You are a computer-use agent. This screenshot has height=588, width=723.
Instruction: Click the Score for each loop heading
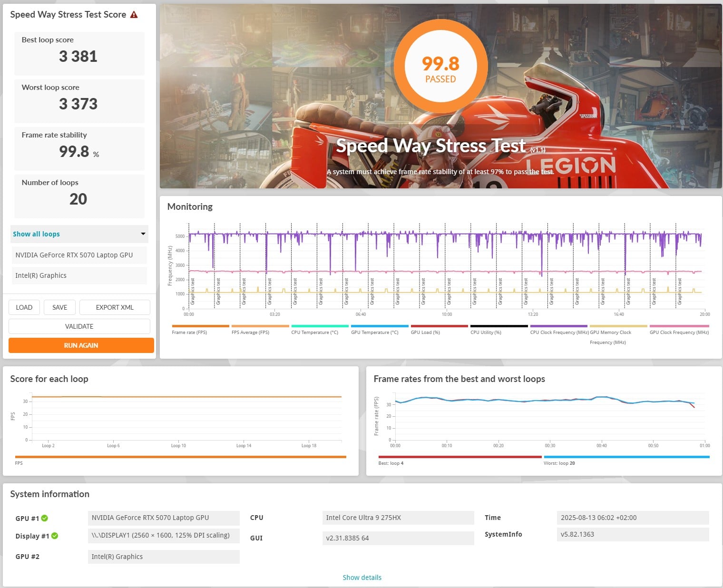coord(49,379)
